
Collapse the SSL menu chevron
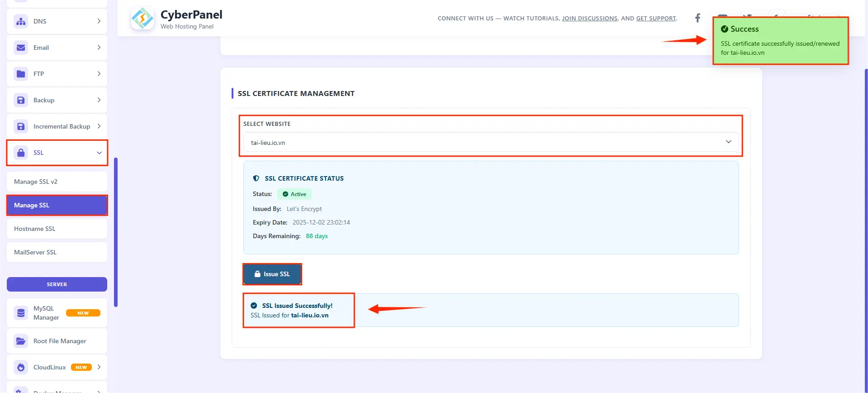[99, 153]
